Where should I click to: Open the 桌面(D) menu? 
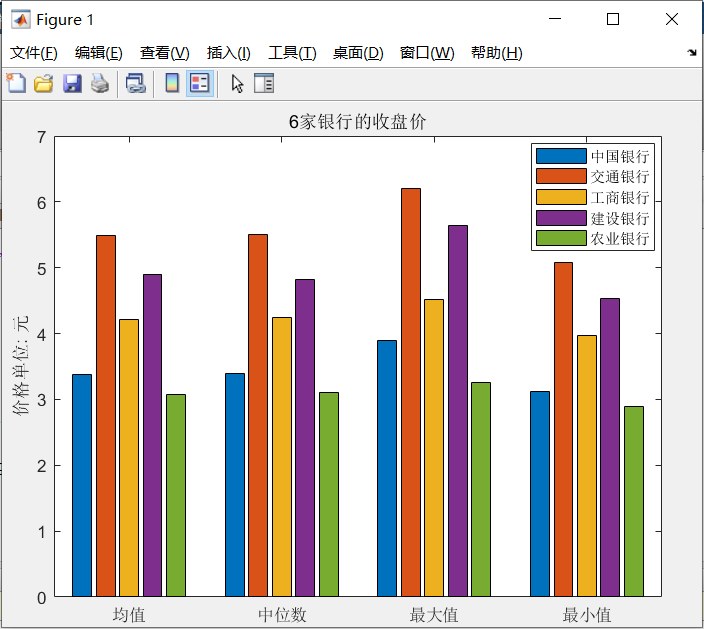tap(358, 53)
